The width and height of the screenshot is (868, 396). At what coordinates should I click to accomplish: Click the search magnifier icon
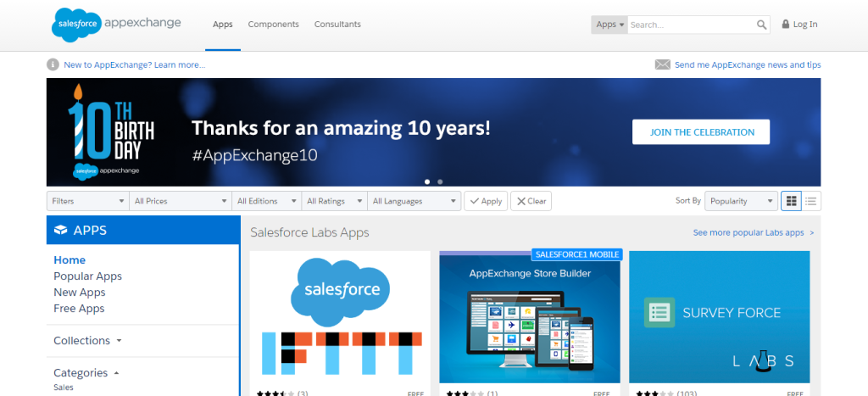coord(762,25)
